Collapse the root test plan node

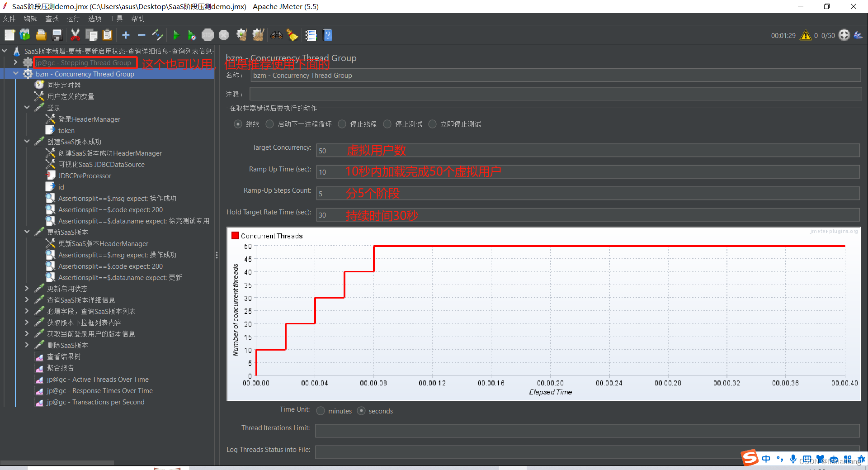(x=5, y=51)
